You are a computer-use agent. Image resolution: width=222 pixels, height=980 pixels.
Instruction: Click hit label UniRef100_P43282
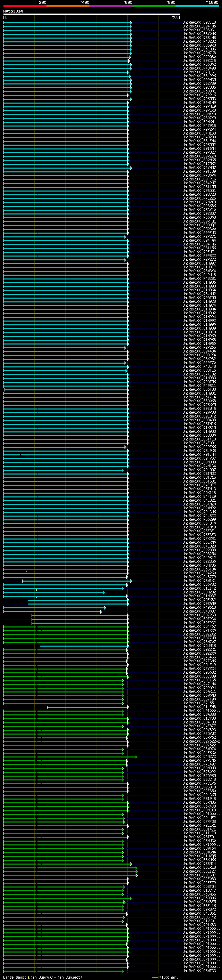199,41
